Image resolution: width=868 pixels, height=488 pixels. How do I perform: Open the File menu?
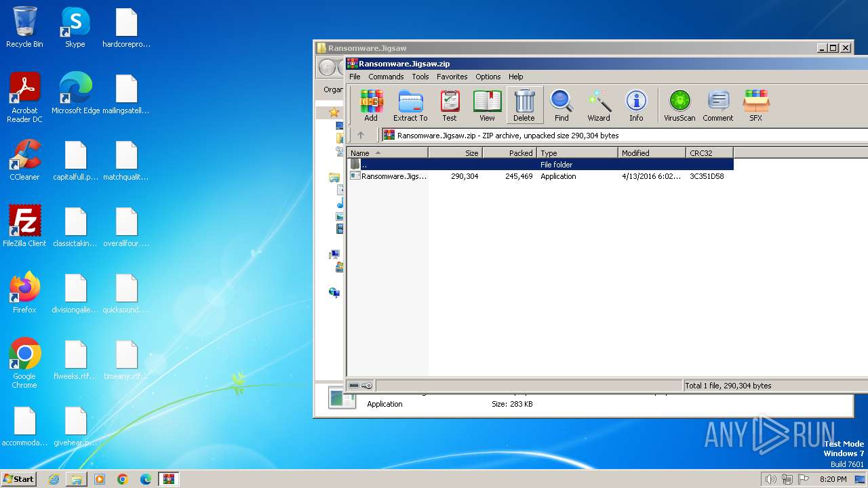(355, 77)
